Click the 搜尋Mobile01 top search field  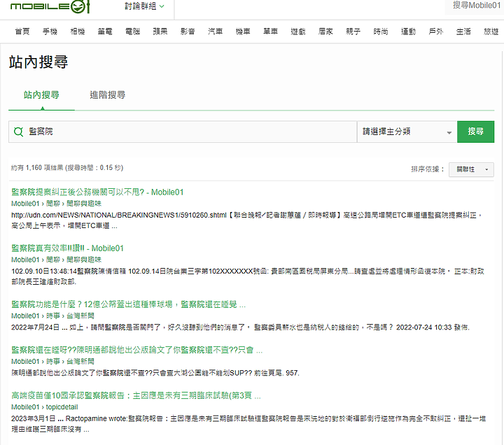(475, 6)
